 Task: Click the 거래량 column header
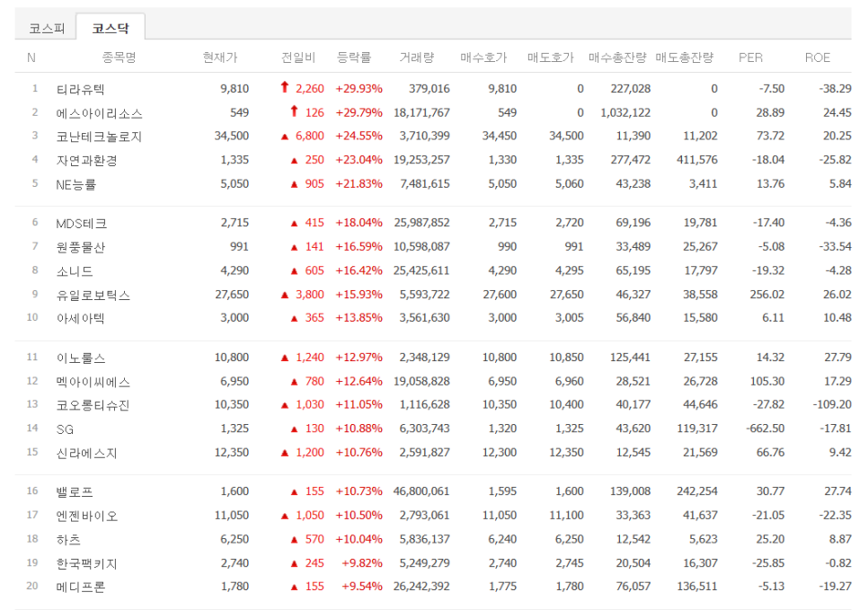click(x=416, y=57)
